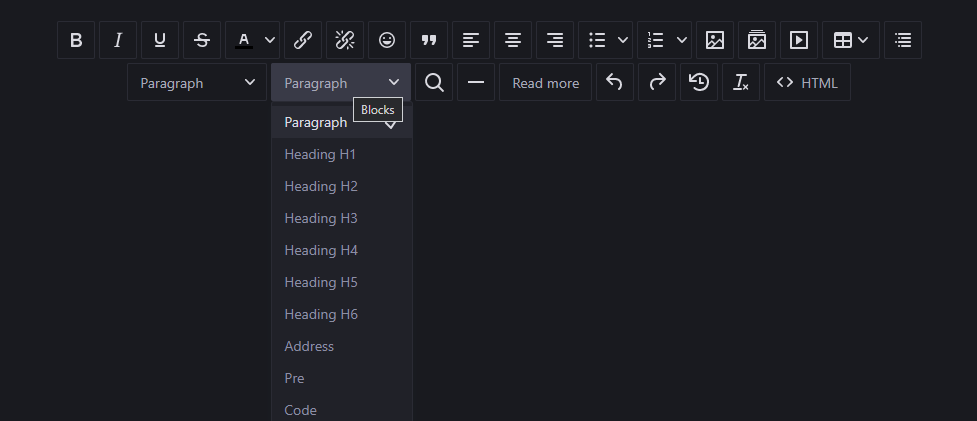The height and width of the screenshot is (421, 977).
Task: Open bulleted list style dropdown arrow
Action: (623, 40)
